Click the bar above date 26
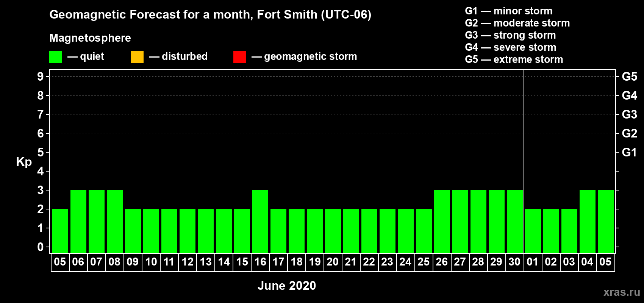Image resolution: width=644 pixels, height=303 pixels. coord(442,221)
